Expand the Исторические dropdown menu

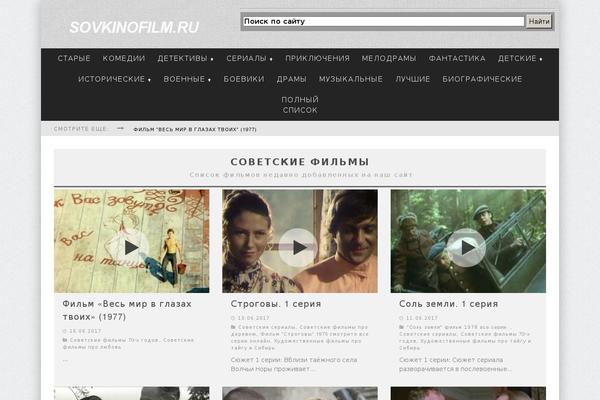pos(114,79)
